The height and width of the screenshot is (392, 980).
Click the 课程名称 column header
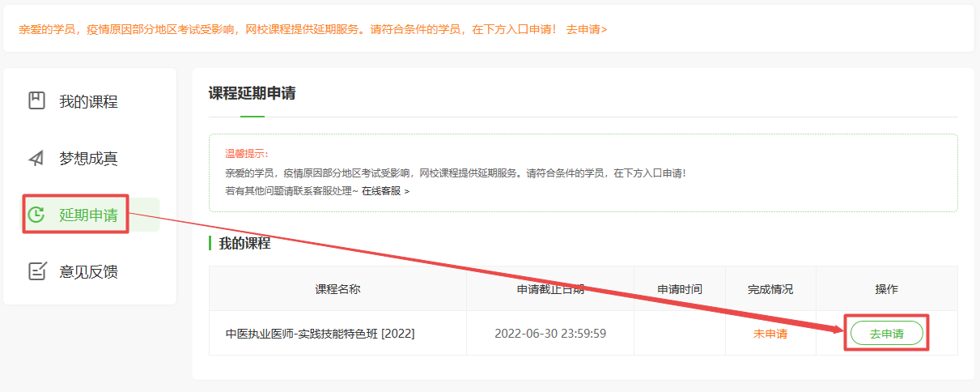pos(337,289)
